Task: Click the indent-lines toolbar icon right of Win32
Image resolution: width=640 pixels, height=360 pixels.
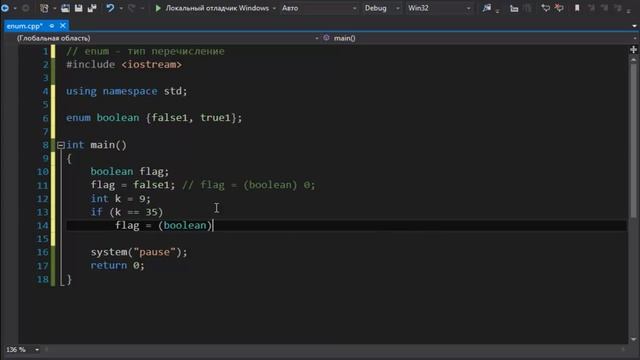Action: click(x=514, y=8)
